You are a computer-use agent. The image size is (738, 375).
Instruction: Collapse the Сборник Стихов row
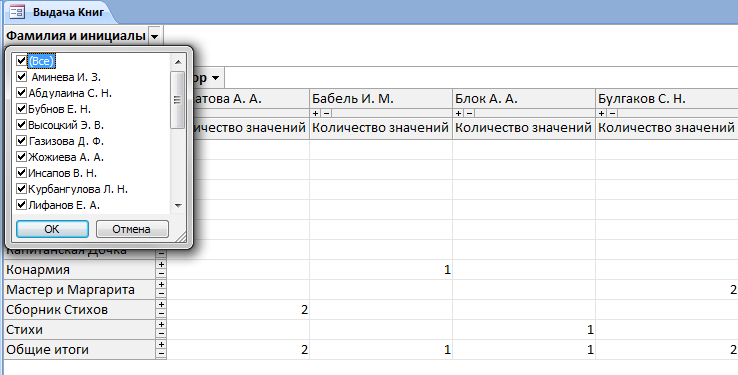pos(161,313)
